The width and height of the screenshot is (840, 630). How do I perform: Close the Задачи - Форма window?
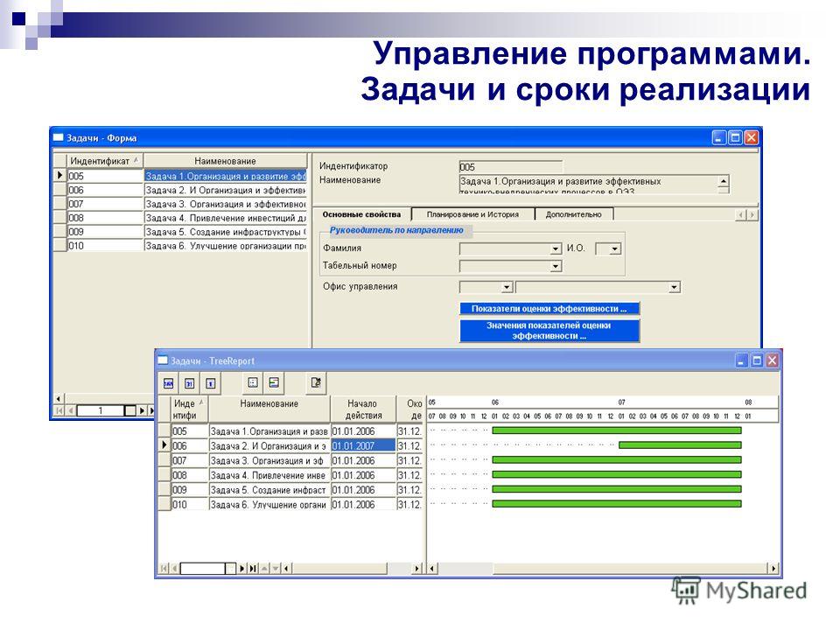[752, 137]
